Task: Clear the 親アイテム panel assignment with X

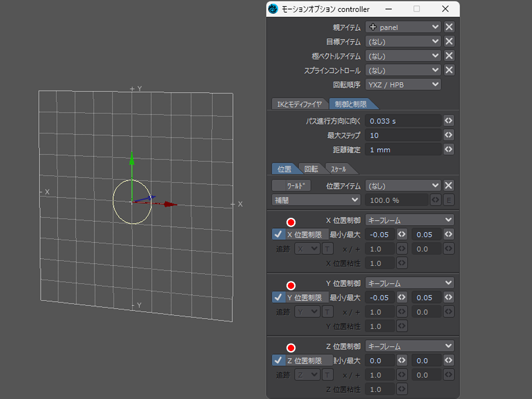Action: (x=449, y=27)
